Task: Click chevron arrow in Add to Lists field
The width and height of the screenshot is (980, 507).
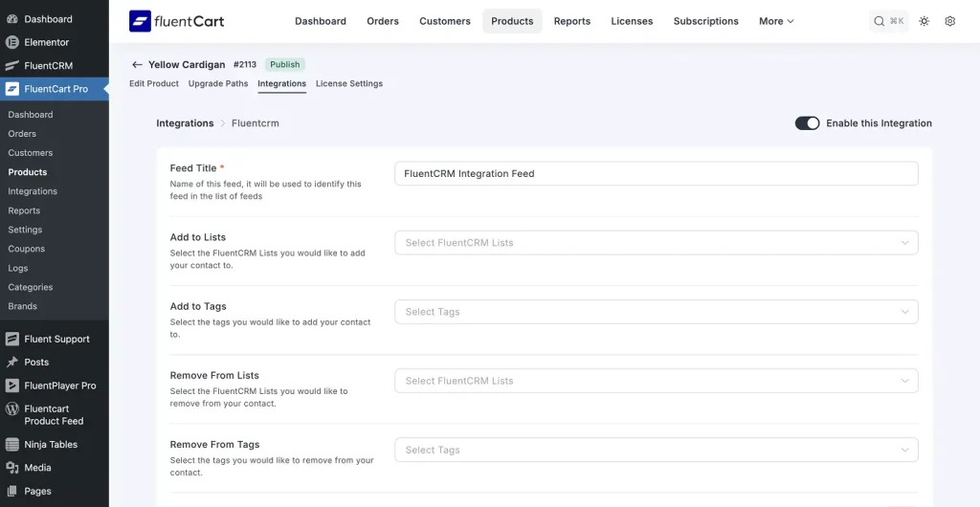Action: pyautogui.click(x=904, y=243)
